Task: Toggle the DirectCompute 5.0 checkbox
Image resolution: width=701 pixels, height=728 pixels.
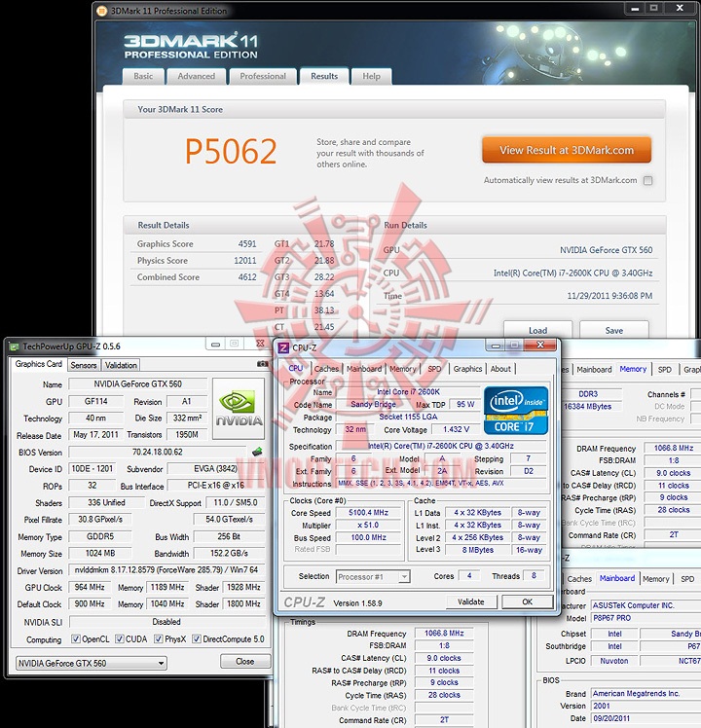Action: click(x=197, y=638)
